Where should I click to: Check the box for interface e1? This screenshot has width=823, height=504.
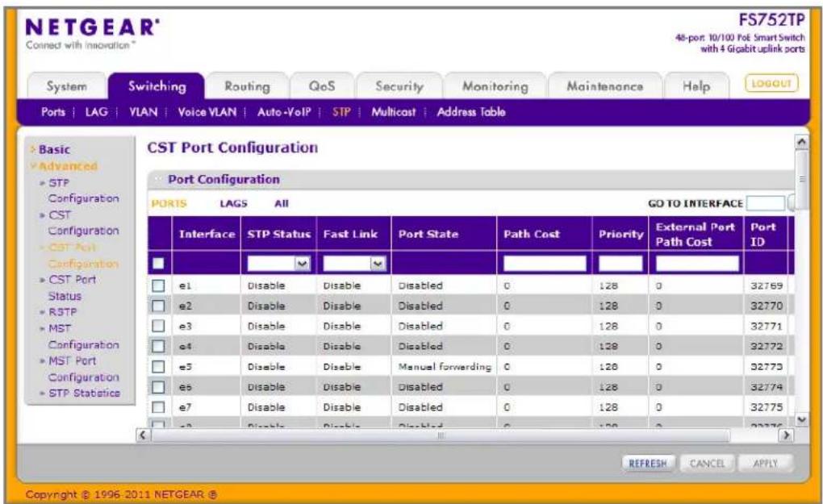click(158, 285)
